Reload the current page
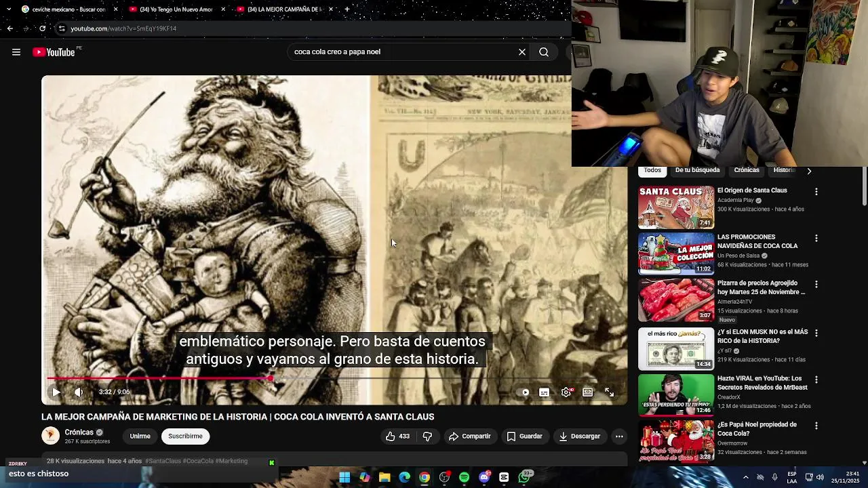This screenshot has height=488, width=868. pyautogui.click(x=42, y=28)
